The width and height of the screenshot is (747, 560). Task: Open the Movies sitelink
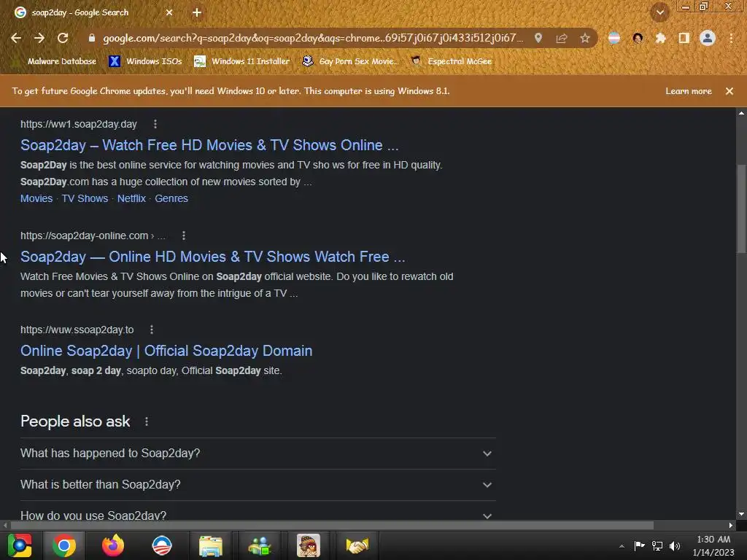36,198
